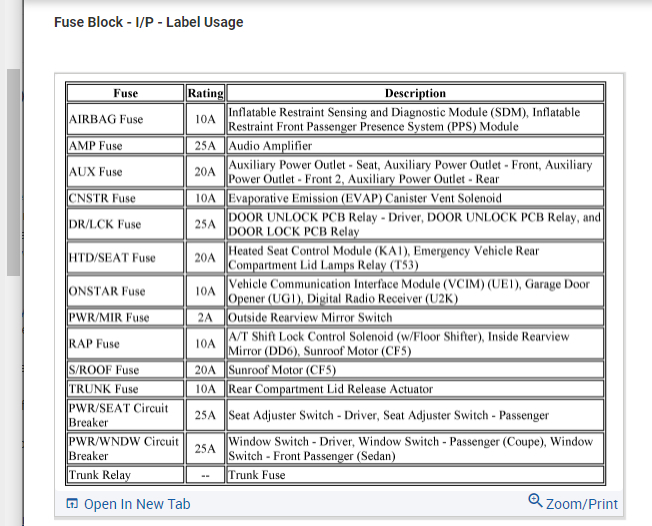This screenshot has width=652, height=526.
Task: Click the 'Audio Amplifier' description cell
Action: (x=415, y=146)
